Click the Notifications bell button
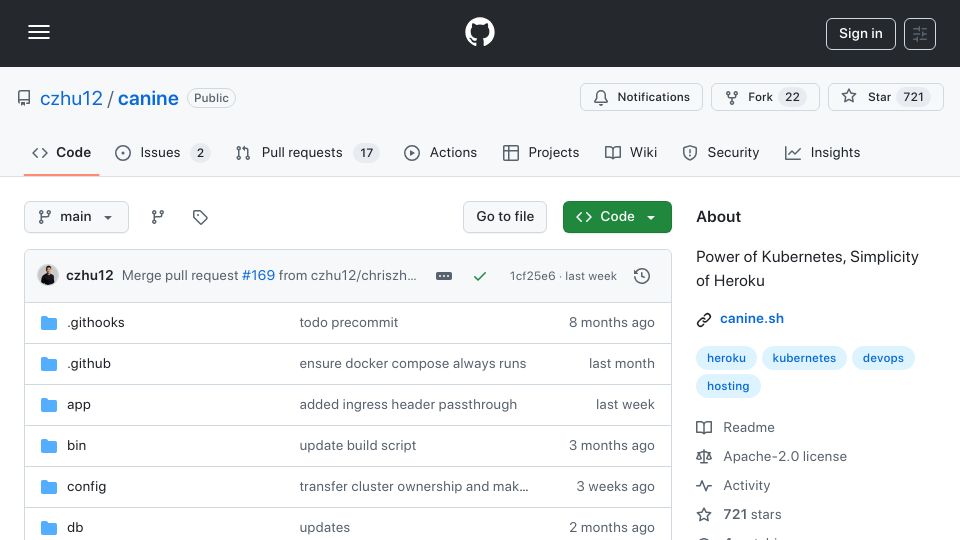The width and height of the screenshot is (960, 540). 641,97
